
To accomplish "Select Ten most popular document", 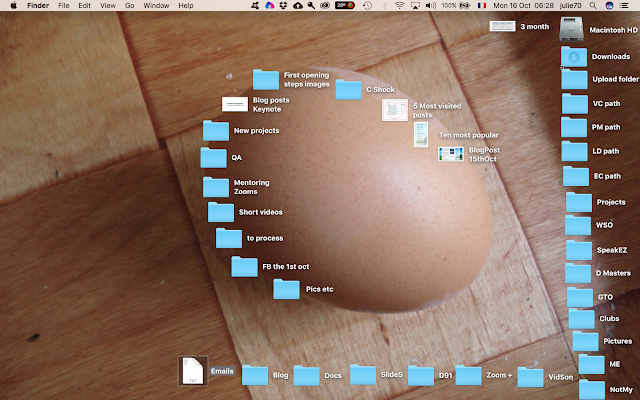I will [x=421, y=135].
